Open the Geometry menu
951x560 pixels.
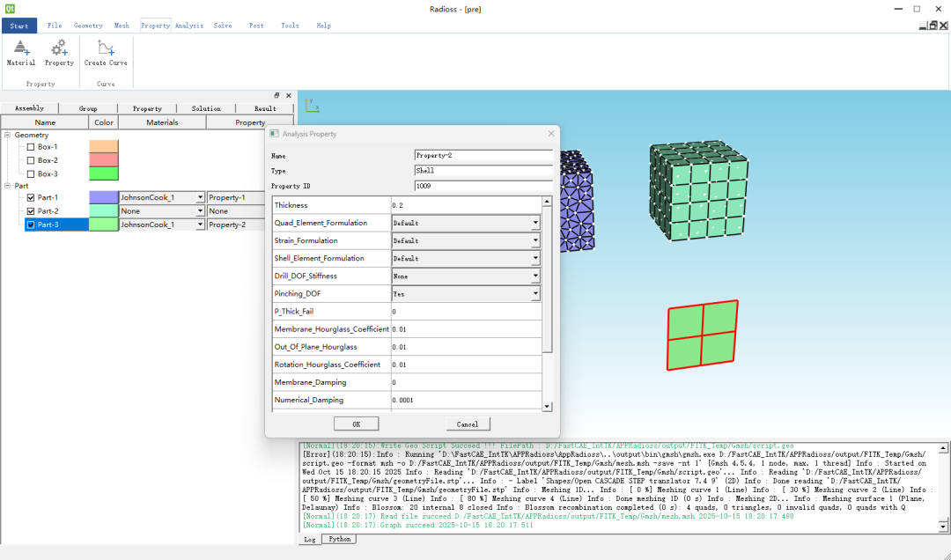pos(88,26)
